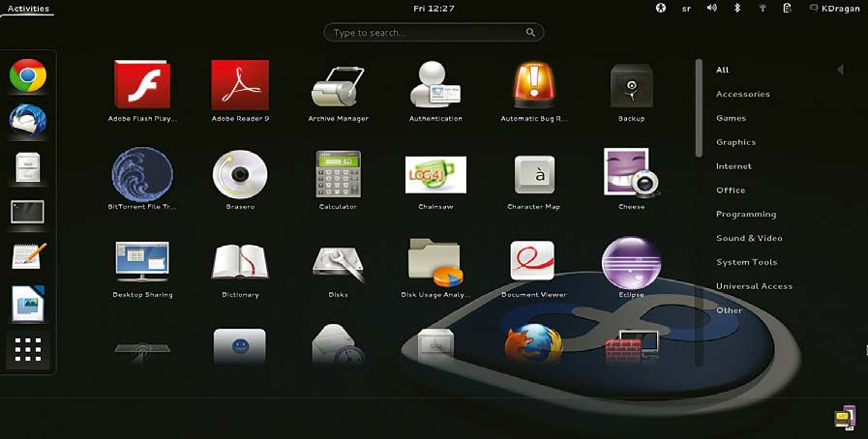Screen dimensions: 868x439
Task: Open the KDragan user menu
Action: pyautogui.click(x=834, y=9)
